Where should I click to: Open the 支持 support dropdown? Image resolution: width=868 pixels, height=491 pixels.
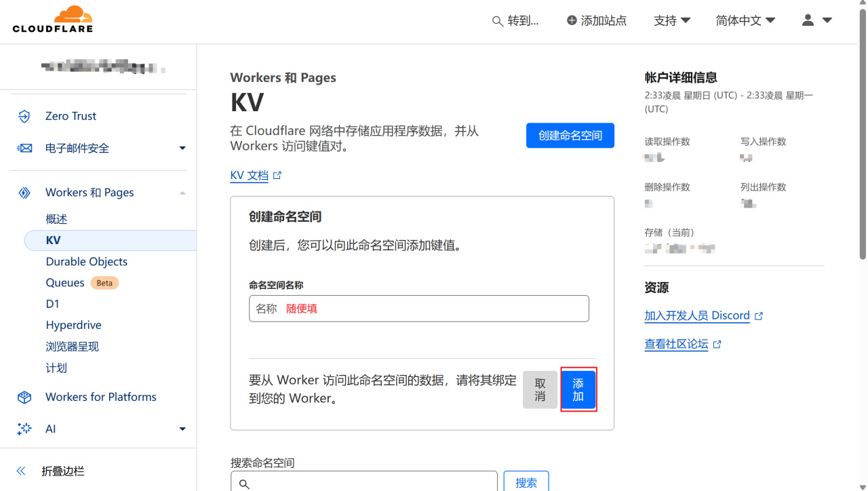pyautogui.click(x=672, y=20)
